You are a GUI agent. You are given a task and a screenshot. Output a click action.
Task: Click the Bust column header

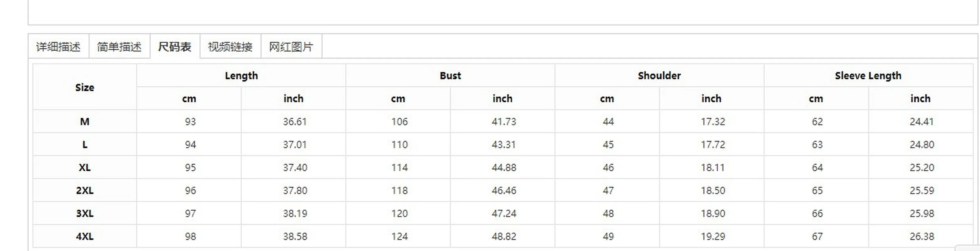450,75
